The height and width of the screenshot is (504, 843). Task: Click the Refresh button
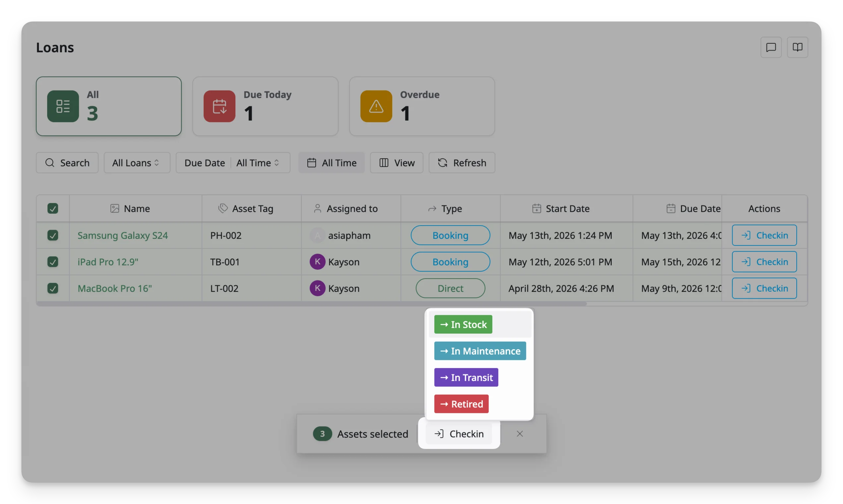tap(461, 163)
